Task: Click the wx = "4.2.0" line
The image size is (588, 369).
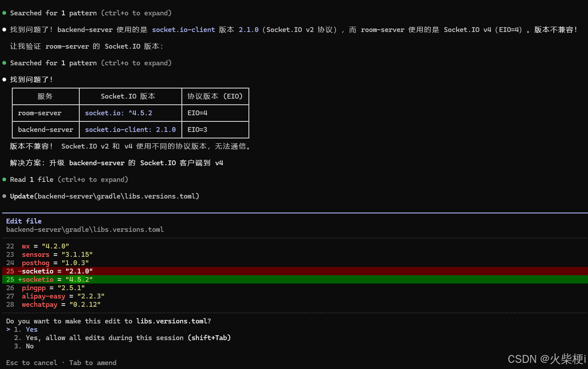Action: pyautogui.click(x=46, y=246)
